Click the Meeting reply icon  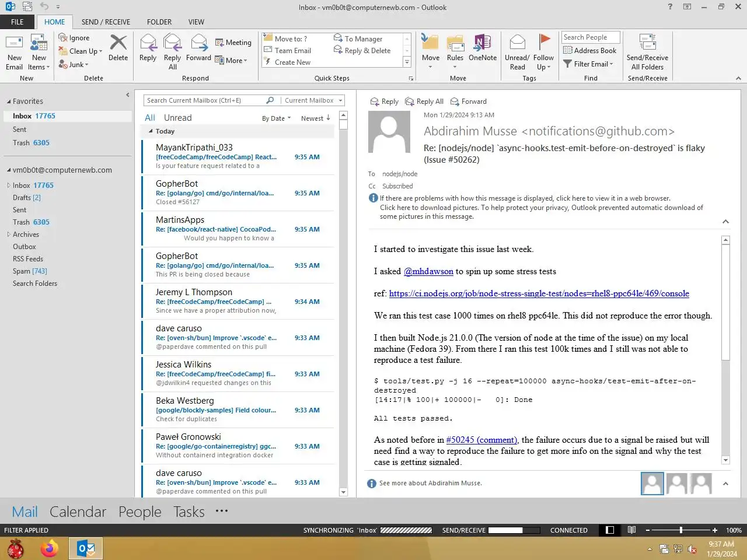point(233,43)
